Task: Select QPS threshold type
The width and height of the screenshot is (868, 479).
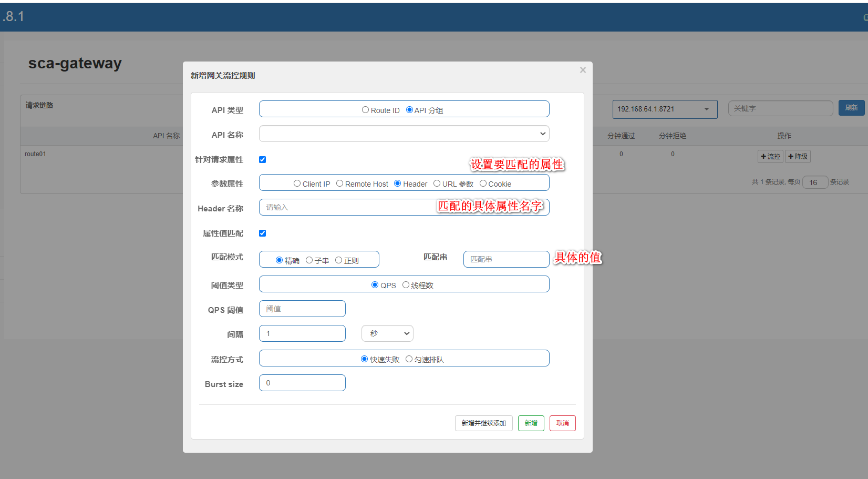Action: pyautogui.click(x=375, y=285)
